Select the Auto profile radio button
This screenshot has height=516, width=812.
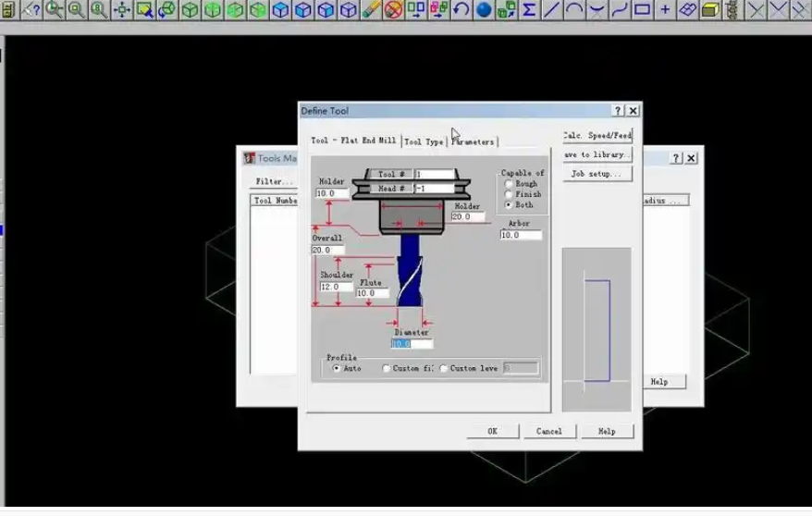337,368
